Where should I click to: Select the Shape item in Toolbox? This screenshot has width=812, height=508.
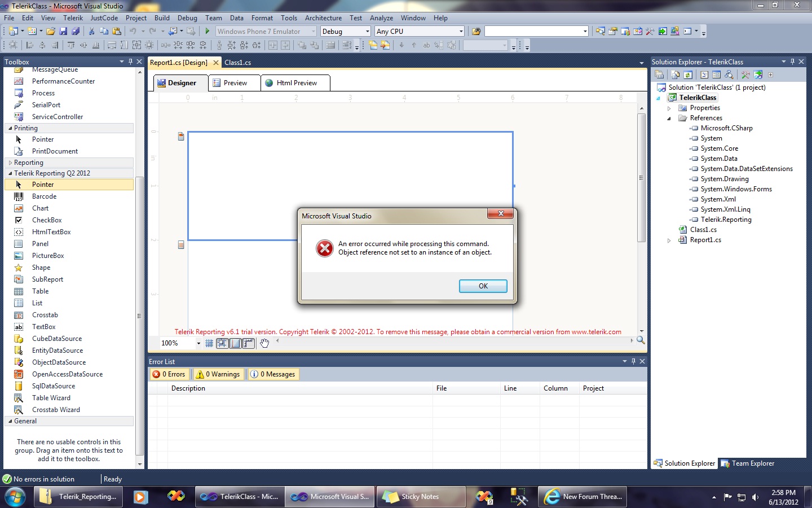pos(69,268)
